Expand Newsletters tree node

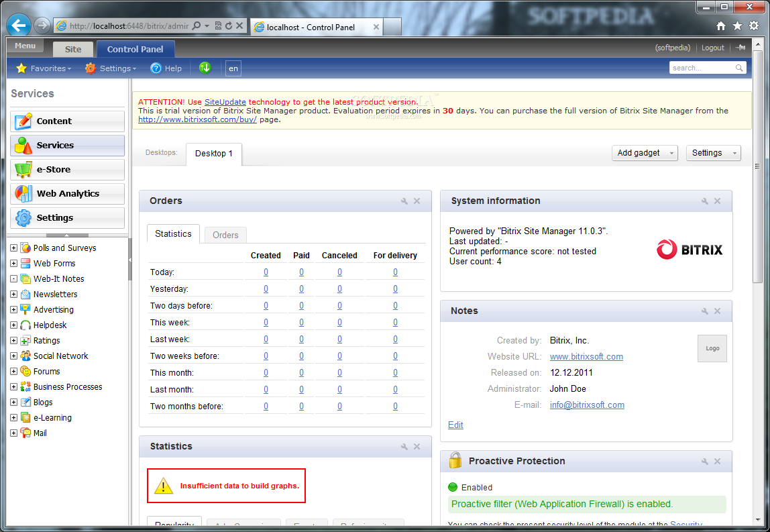pyautogui.click(x=13, y=295)
